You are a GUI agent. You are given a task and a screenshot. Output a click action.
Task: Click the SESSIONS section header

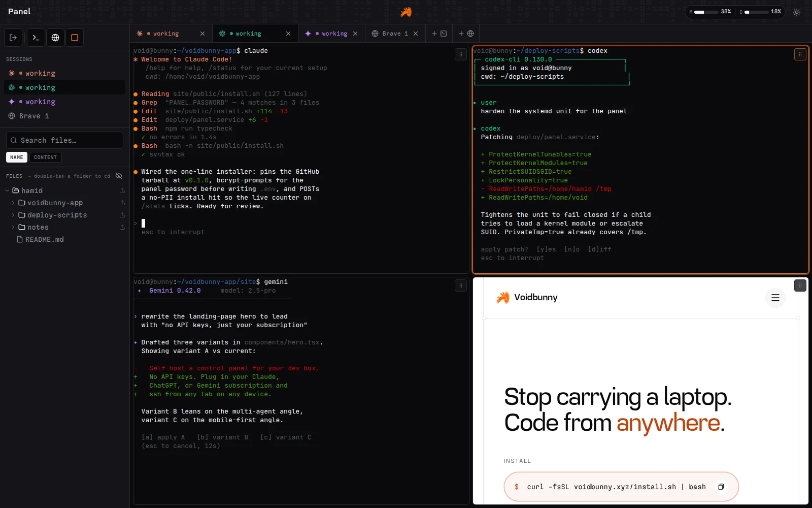[x=19, y=59]
